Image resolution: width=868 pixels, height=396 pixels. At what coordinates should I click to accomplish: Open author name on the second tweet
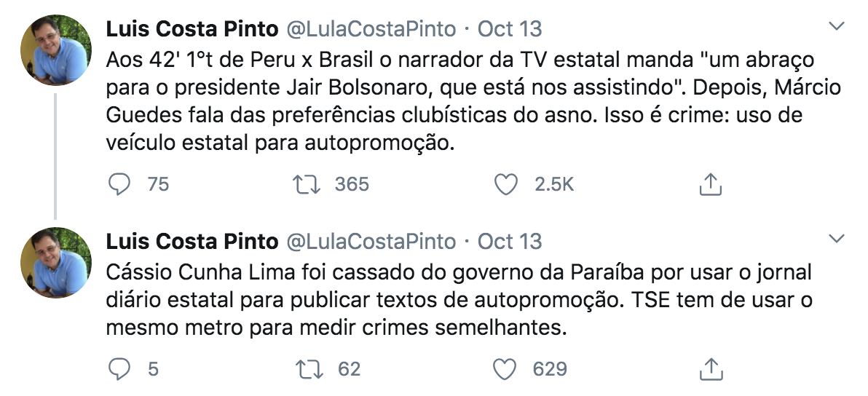192,241
